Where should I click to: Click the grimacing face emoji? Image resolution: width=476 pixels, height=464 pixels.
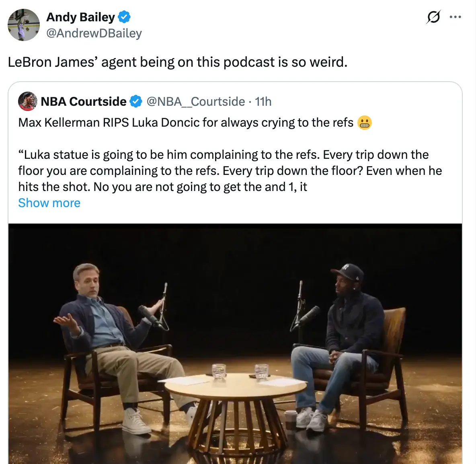click(364, 123)
